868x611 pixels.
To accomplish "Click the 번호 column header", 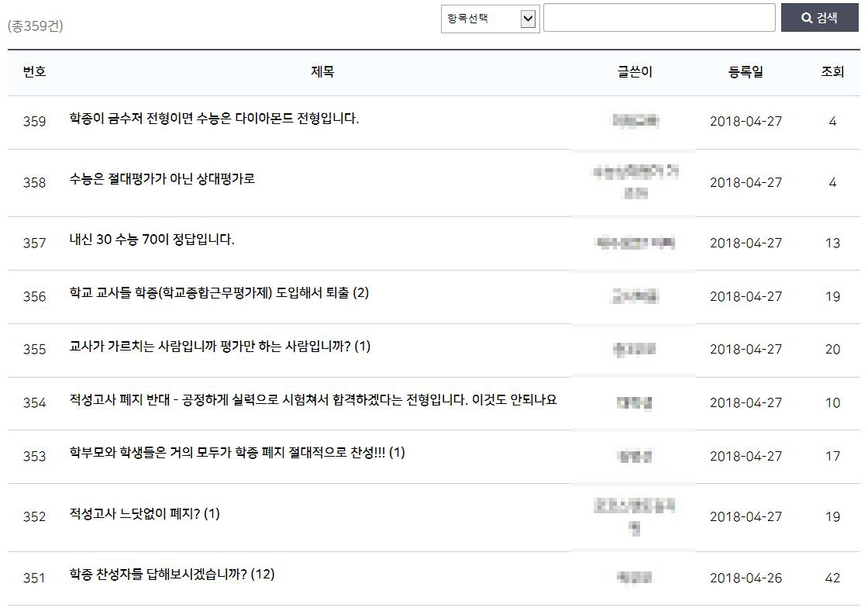I will click(34, 72).
